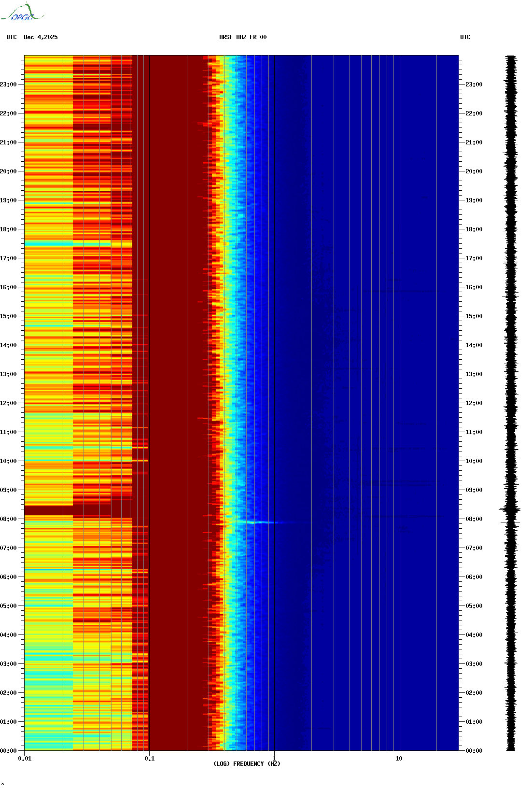Click the 04:00 label on right time axis
This screenshot has width=532, height=789.
pos(474,635)
